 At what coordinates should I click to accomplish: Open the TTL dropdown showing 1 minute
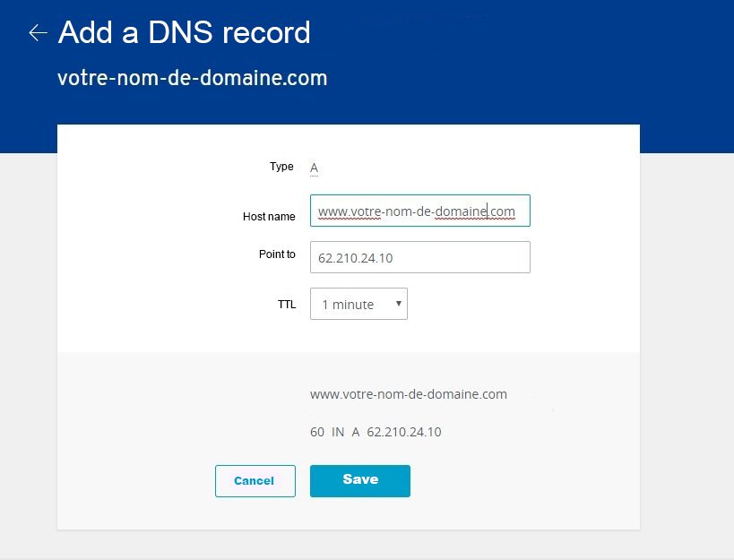358,304
